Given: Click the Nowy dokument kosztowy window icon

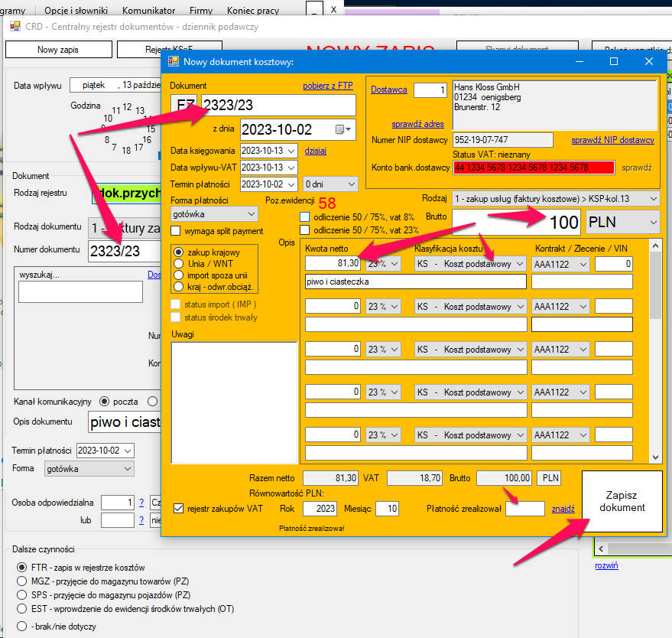Looking at the screenshot, I should click(x=174, y=62).
